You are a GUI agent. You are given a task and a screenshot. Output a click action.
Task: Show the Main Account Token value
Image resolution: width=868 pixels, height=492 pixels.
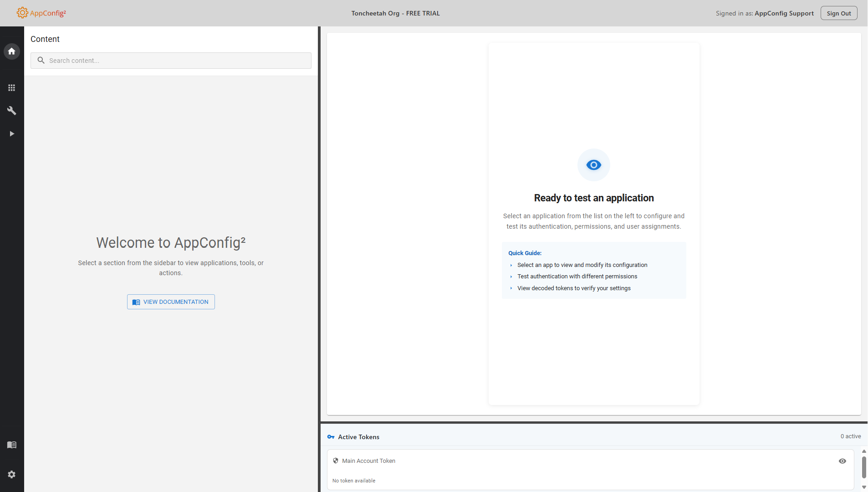click(x=842, y=461)
